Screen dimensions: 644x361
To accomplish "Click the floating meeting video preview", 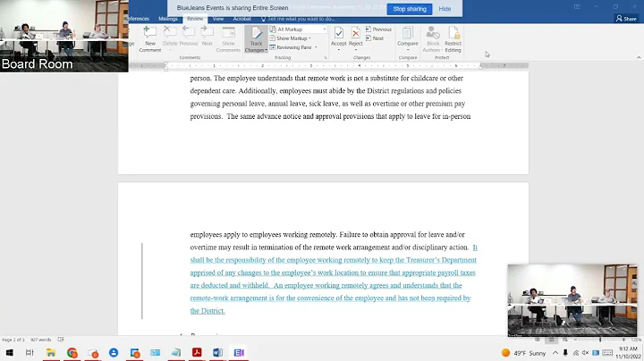I will tap(572, 300).
